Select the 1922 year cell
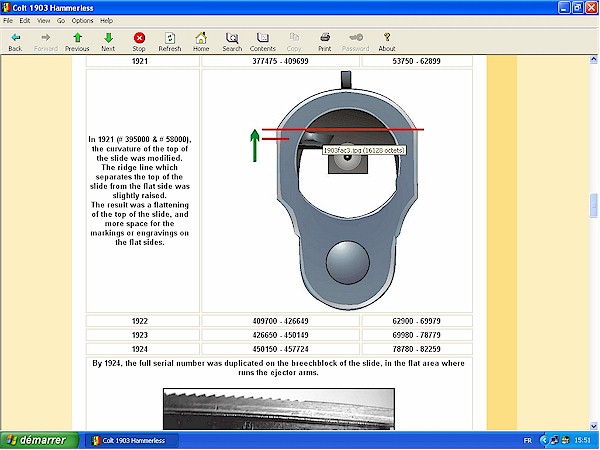This screenshot has height=450, width=600. coord(143,321)
